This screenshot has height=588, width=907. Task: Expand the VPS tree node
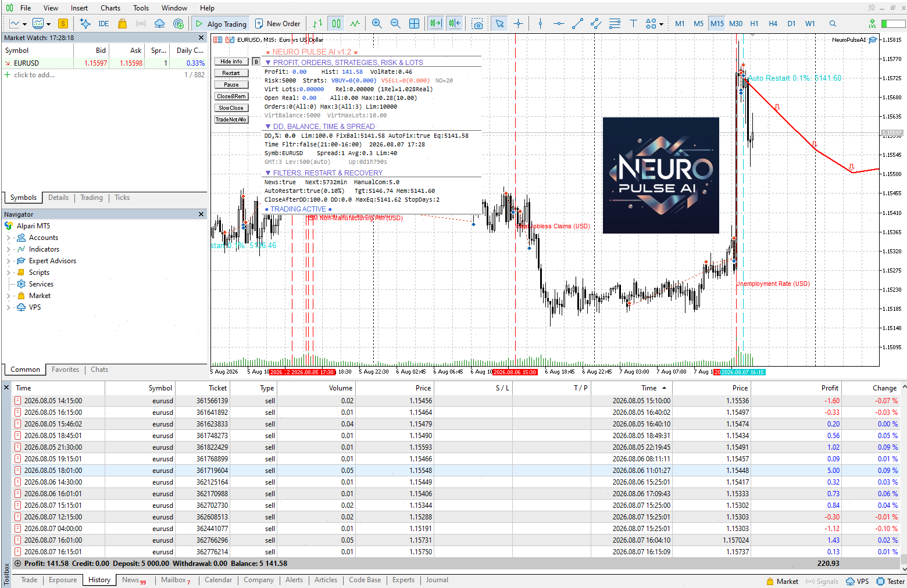(8, 307)
